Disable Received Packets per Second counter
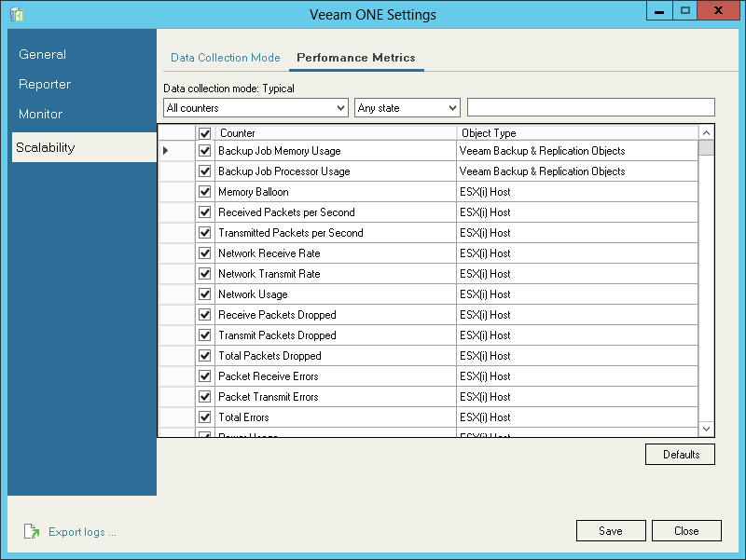Viewport: 746px width, 560px height. coord(204,212)
